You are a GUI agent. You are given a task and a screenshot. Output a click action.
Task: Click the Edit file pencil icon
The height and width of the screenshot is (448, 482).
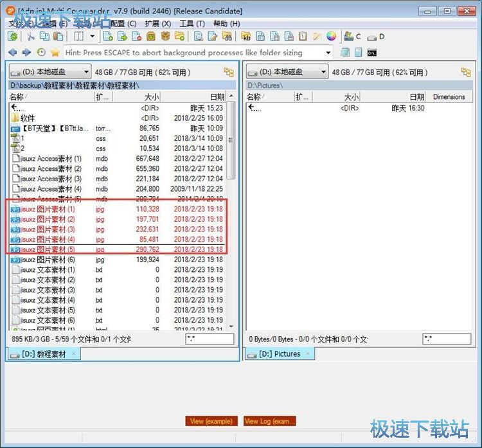213,37
